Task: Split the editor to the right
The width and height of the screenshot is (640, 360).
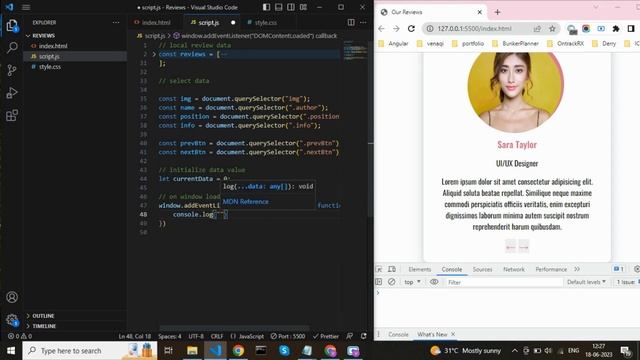Action: 351,22
